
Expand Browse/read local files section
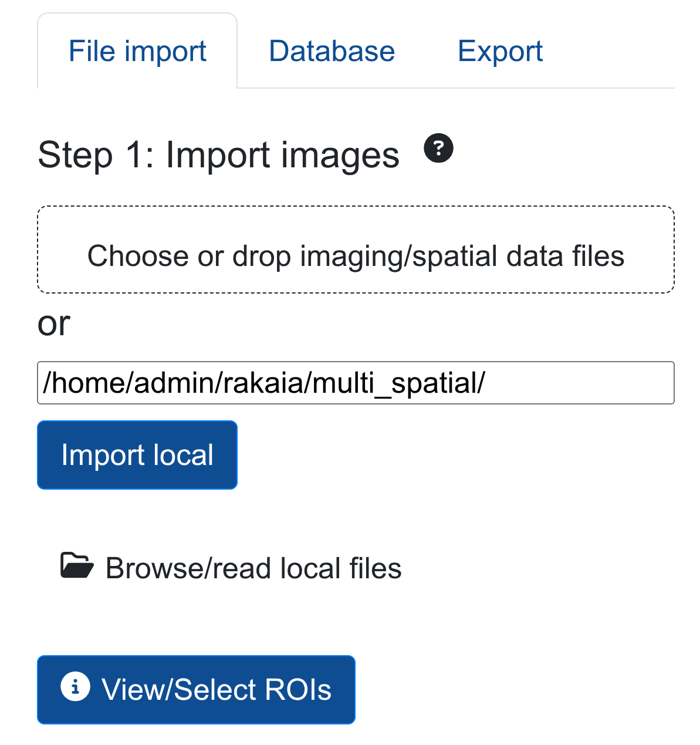253,568
